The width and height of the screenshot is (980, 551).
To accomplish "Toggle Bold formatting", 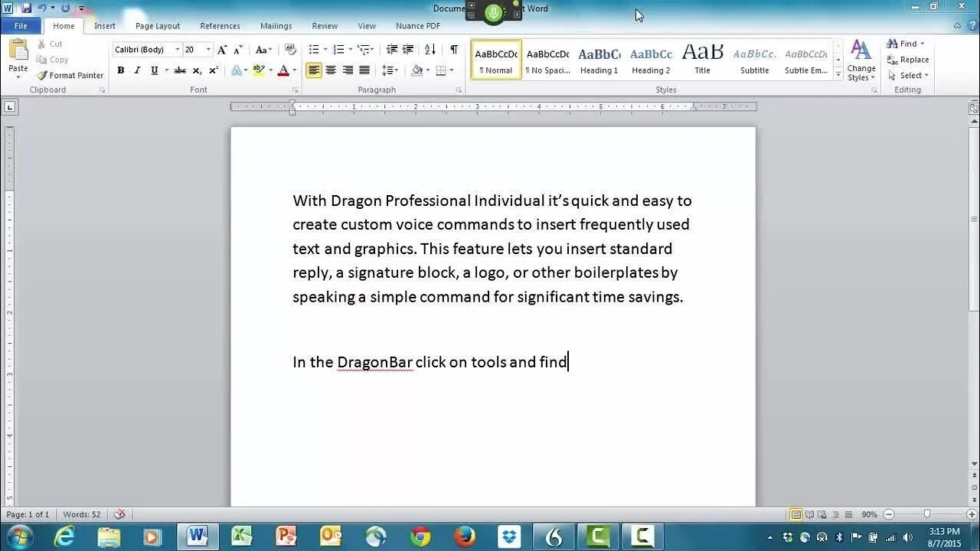I will [121, 70].
